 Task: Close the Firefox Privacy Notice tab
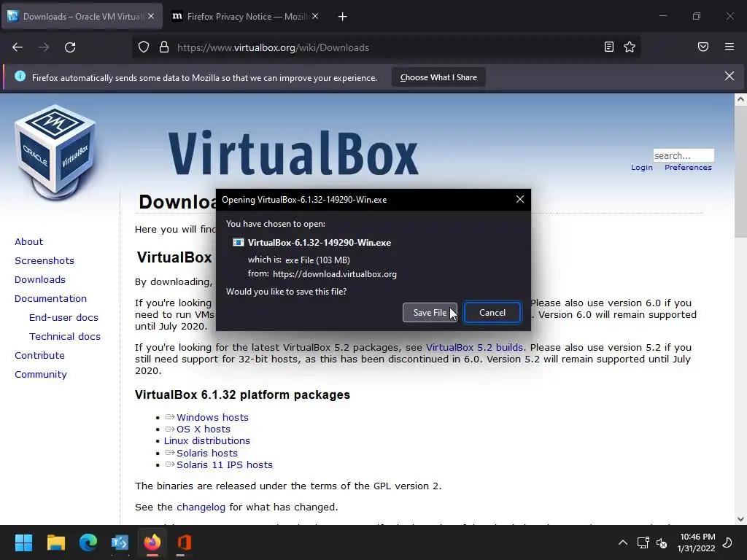(x=315, y=16)
